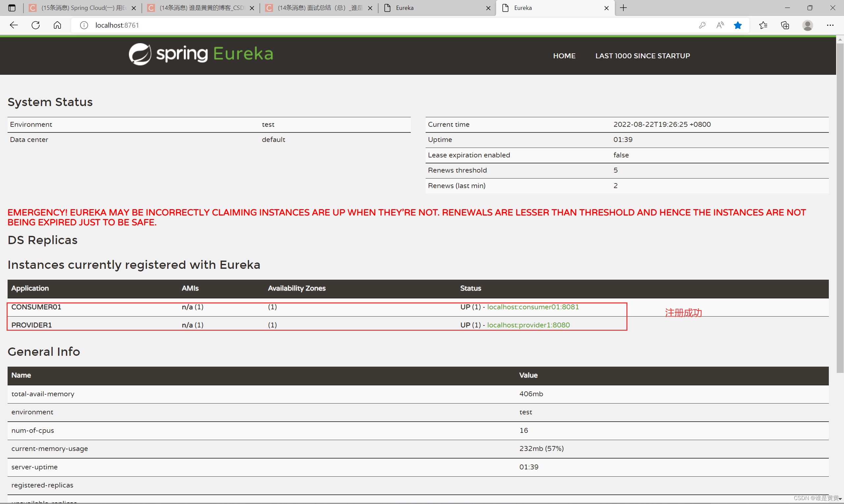Switch to the first Eureka tab
The image size is (844, 504).
point(437,8)
